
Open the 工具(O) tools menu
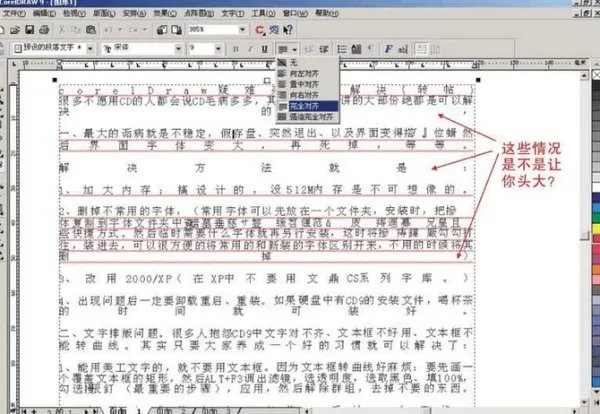263,13
